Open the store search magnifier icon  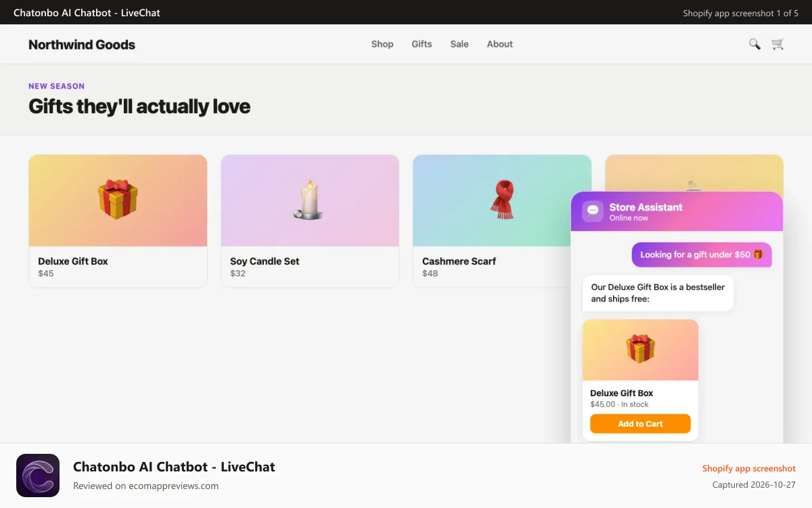pos(754,44)
